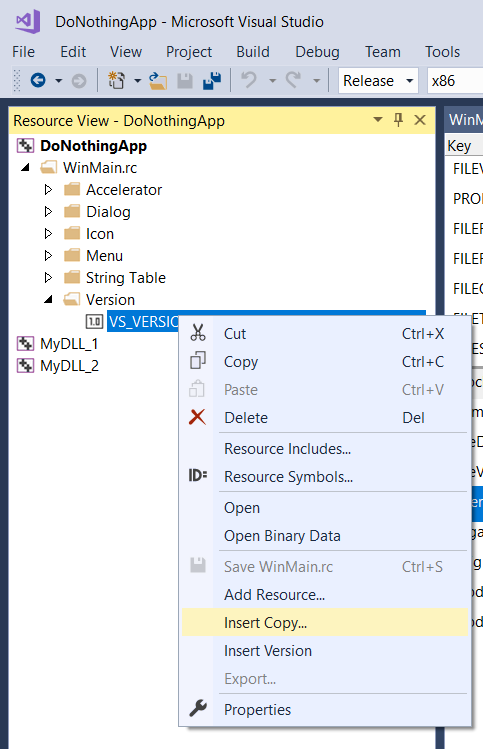Click the Save floppy disk icon
The width and height of the screenshot is (483, 749).
tap(185, 81)
